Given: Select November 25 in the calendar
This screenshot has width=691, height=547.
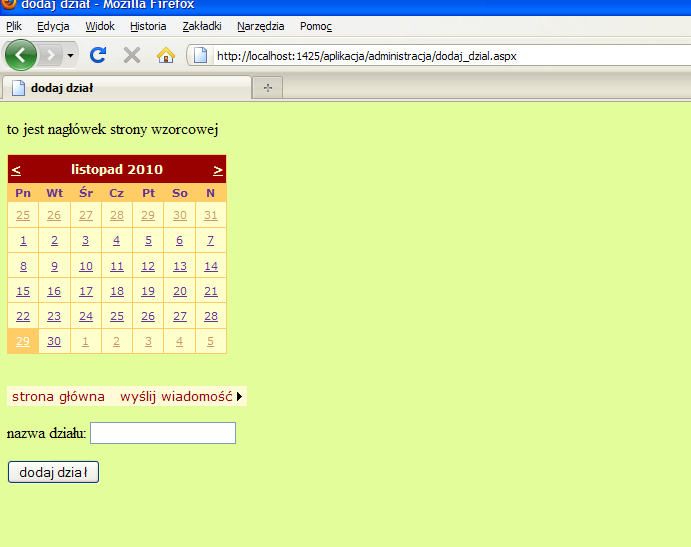Looking at the screenshot, I should [x=117, y=316].
